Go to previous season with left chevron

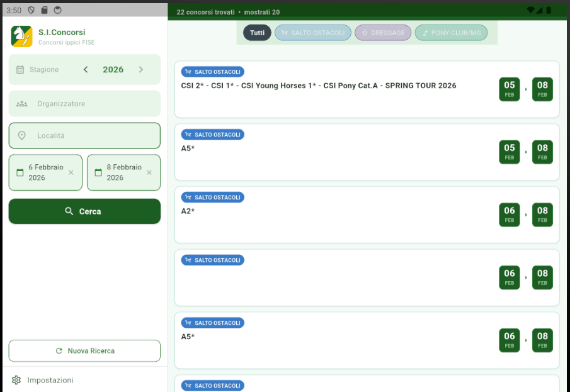click(x=86, y=69)
